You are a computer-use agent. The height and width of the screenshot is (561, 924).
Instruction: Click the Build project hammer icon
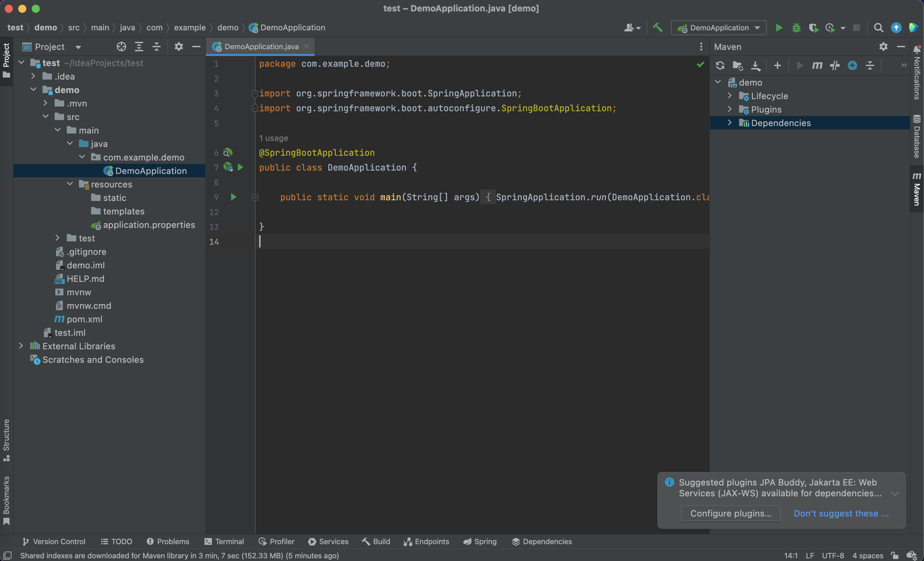(x=658, y=28)
